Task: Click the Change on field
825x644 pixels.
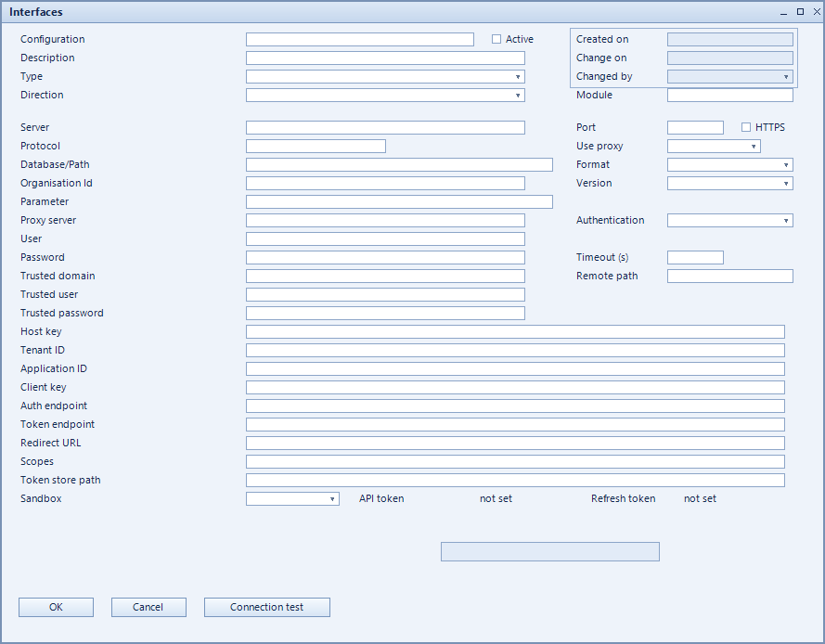Action: (x=729, y=58)
